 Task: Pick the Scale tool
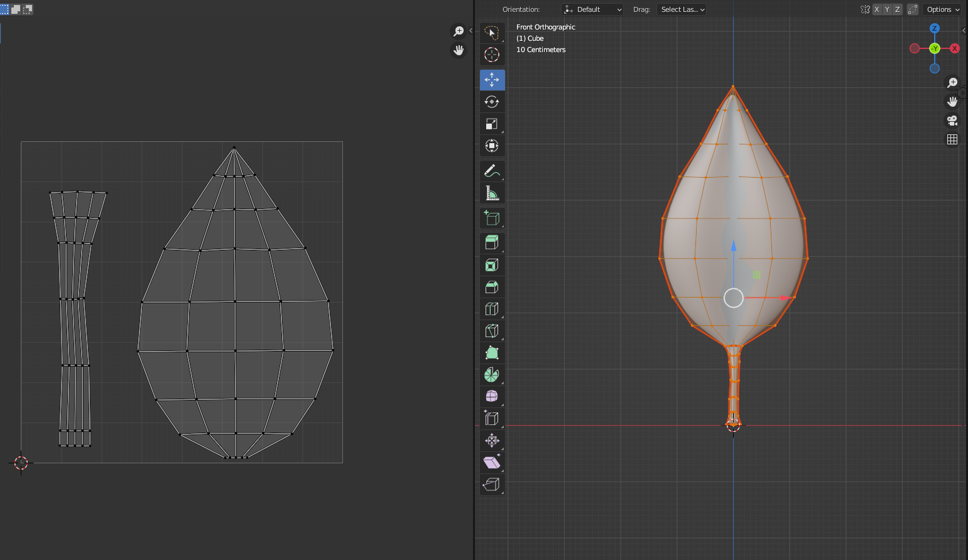coord(492,124)
